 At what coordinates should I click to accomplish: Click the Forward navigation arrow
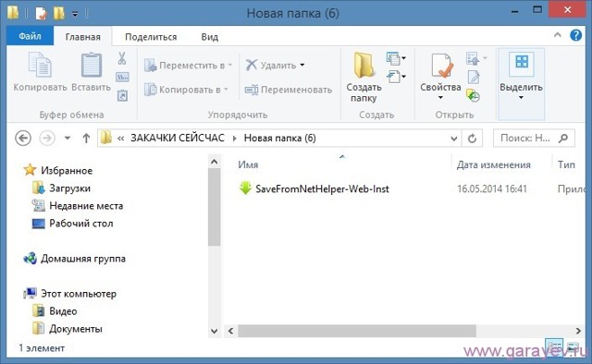click(x=47, y=138)
